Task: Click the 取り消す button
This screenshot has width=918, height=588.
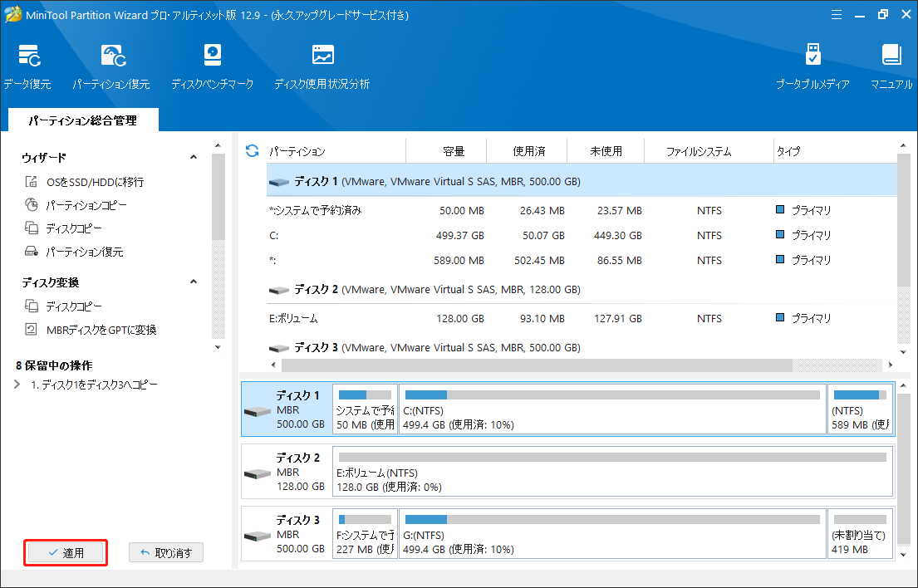Action: [x=166, y=552]
